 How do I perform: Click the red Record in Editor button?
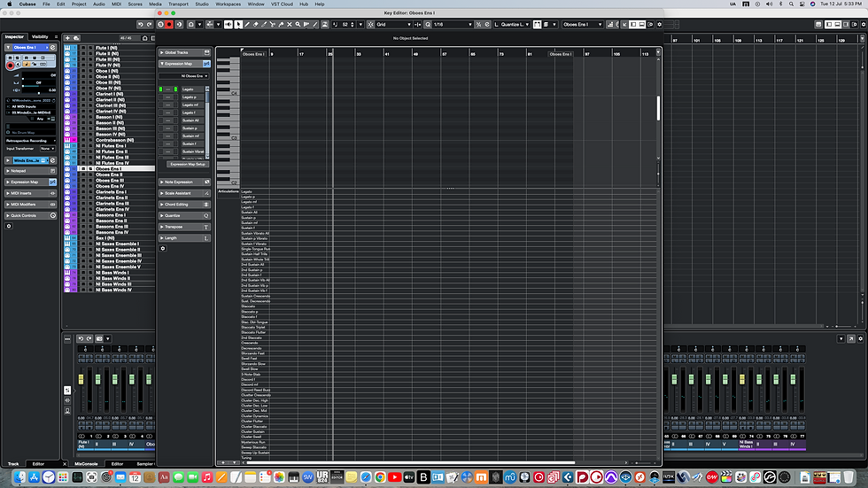169,24
